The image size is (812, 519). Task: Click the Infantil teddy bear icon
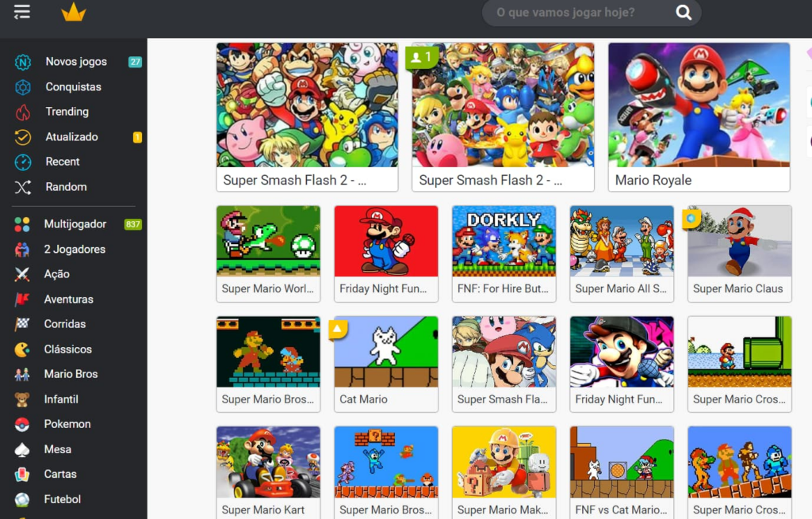point(21,399)
